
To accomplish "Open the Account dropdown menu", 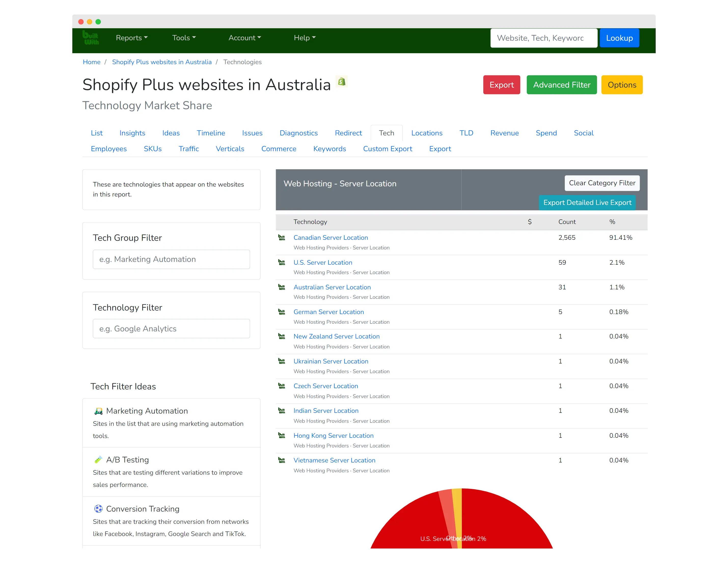I will 244,38.
